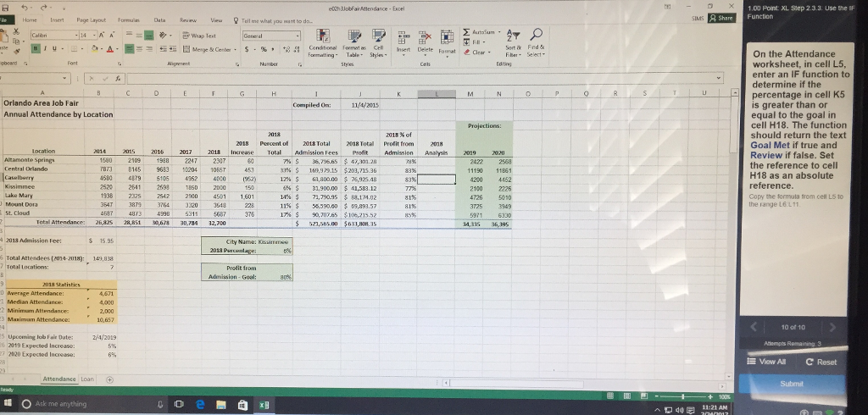Add a new sheet with plus button
The height and width of the screenshot is (415, 868).
pyautogui.click(x=109, y=379)
